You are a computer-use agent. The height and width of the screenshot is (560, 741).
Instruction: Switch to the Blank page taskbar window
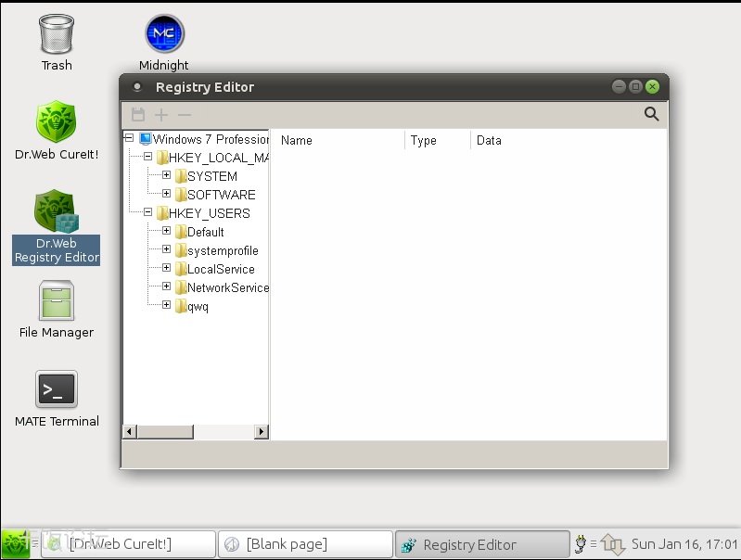pos(307,544)
